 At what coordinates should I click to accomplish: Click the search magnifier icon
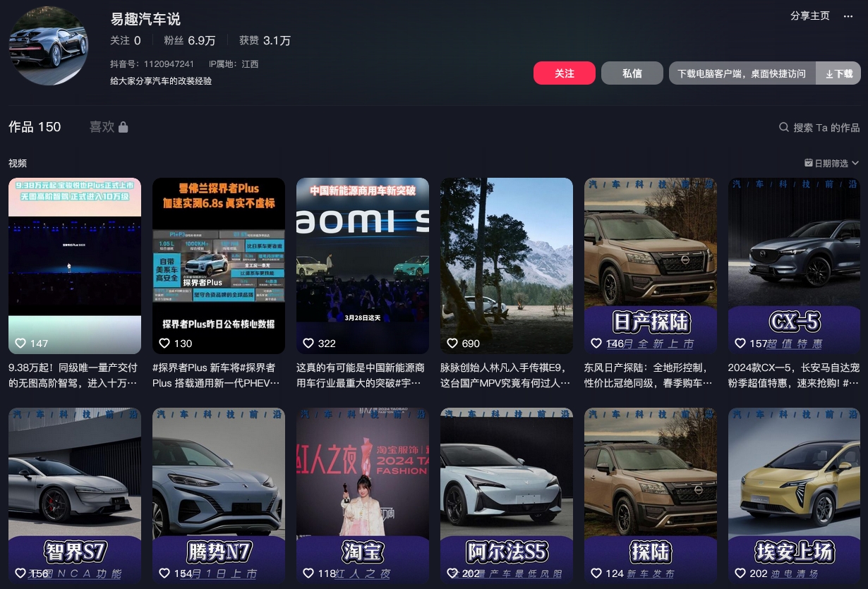[x=783, y=128]
